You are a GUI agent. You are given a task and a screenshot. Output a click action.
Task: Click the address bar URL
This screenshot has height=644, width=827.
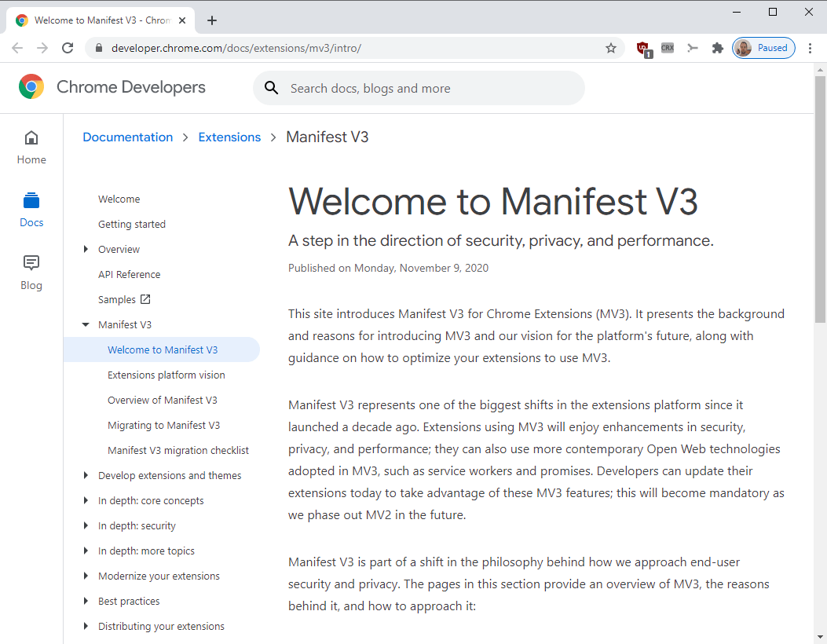coord(236,48)
